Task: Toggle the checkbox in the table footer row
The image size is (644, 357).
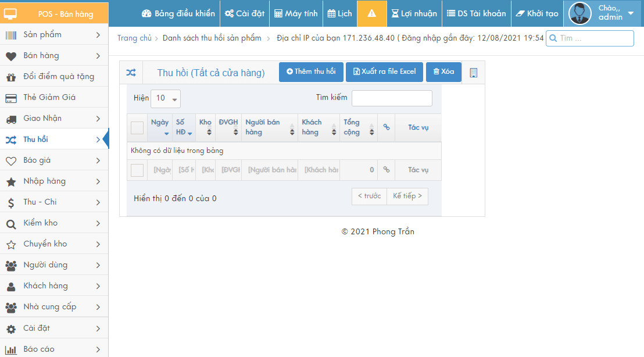Action: 137,170
